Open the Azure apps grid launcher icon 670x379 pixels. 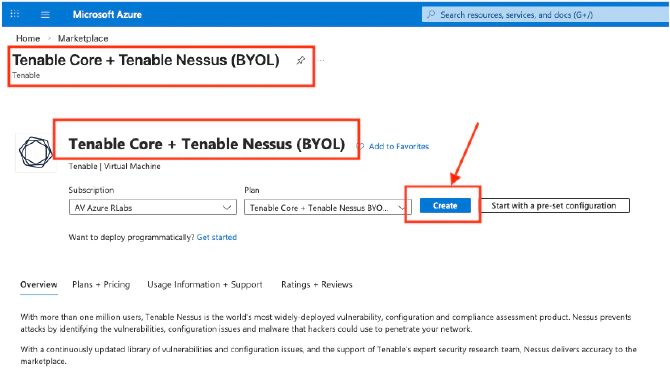pos(15,14)
